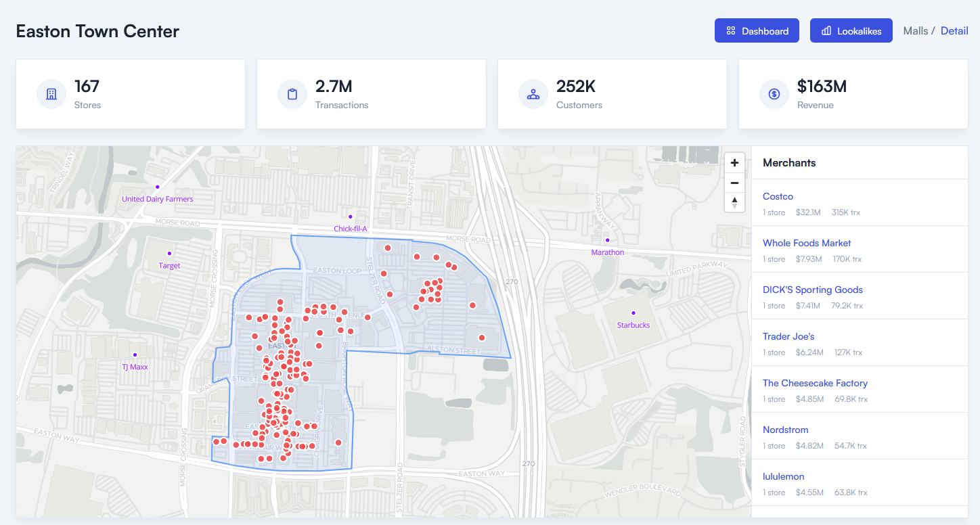
Task: Select the United Dairy Farmers marker
Action: (x=158, y=187)
